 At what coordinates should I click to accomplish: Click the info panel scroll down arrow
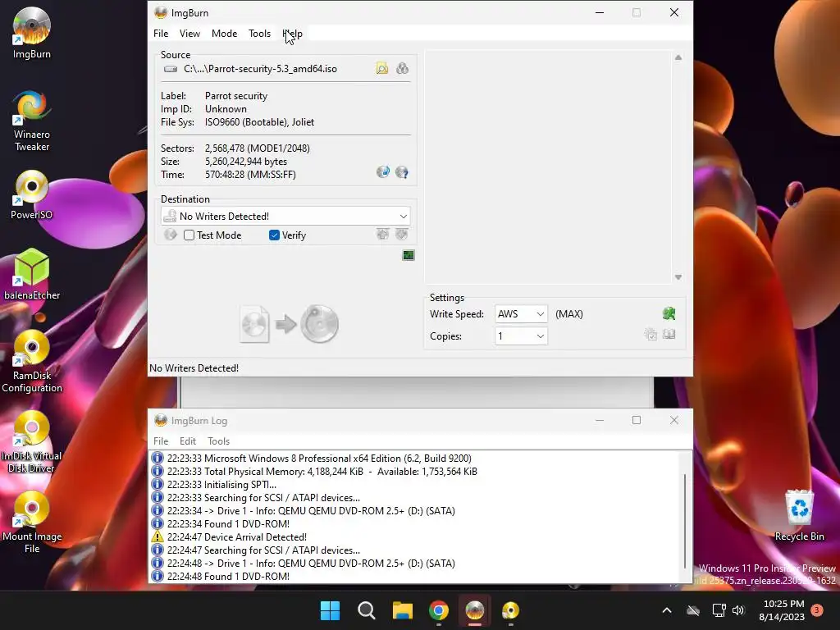click(x=678, y=277)
